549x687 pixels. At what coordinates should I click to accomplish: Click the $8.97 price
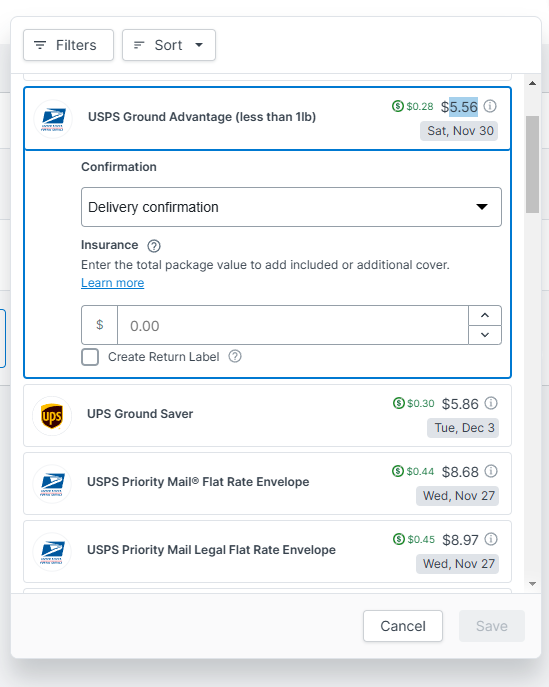point(460,540)
